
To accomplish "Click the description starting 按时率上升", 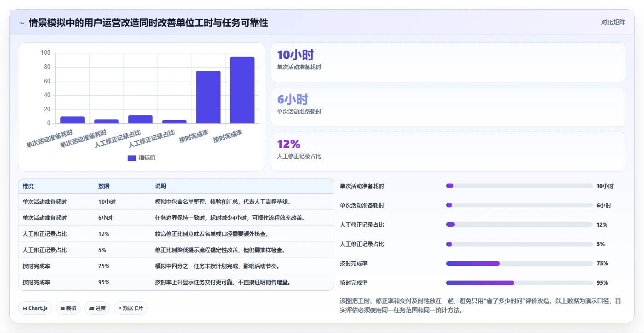I will pyautogui.click(x=223, y=282).
